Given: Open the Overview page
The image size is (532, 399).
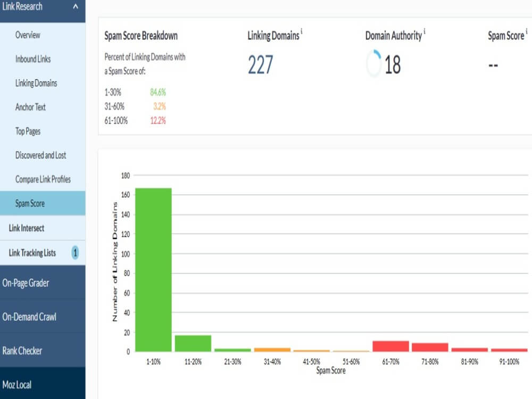Looking at the screenshot, I should tap(28, 35).
